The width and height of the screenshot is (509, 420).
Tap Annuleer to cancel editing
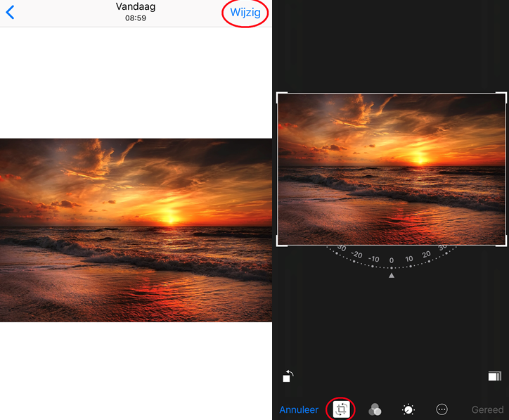point(299,409)
